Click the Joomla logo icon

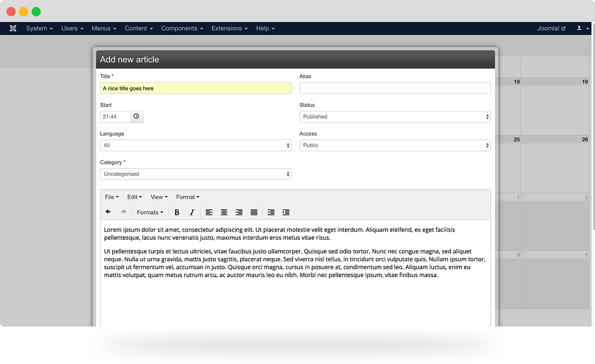[x=13, y=28]
